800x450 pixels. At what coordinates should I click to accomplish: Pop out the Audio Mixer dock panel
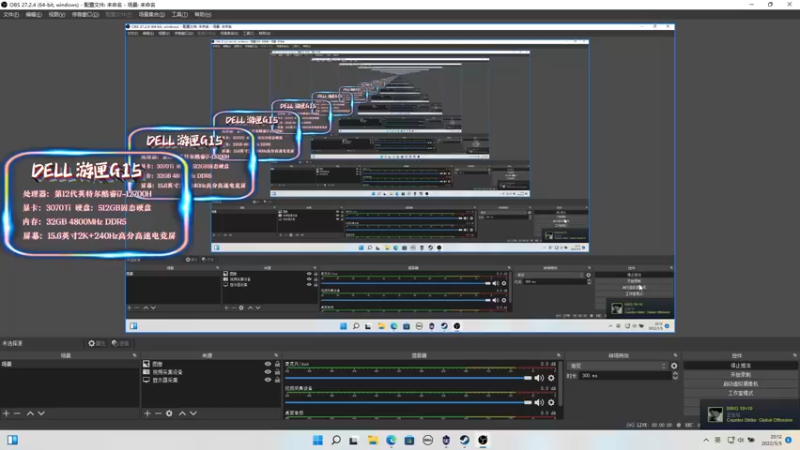tap(559, 355)
